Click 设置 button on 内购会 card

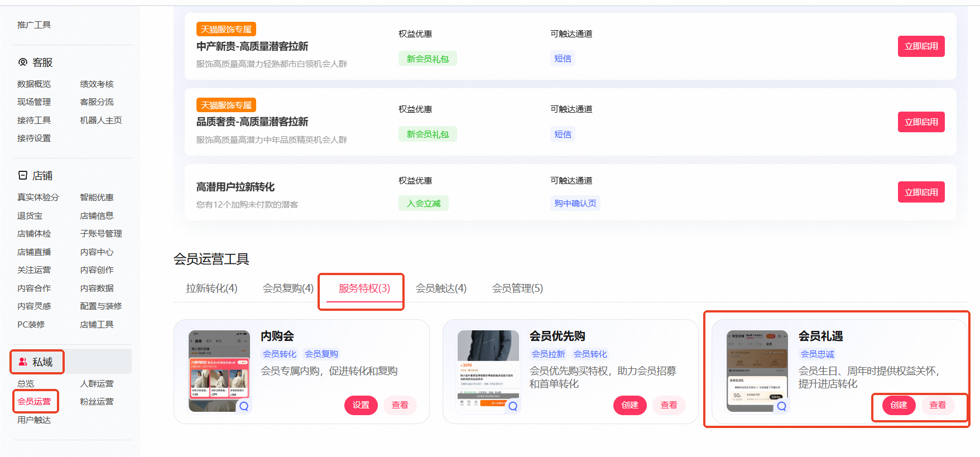coord(361,405)
